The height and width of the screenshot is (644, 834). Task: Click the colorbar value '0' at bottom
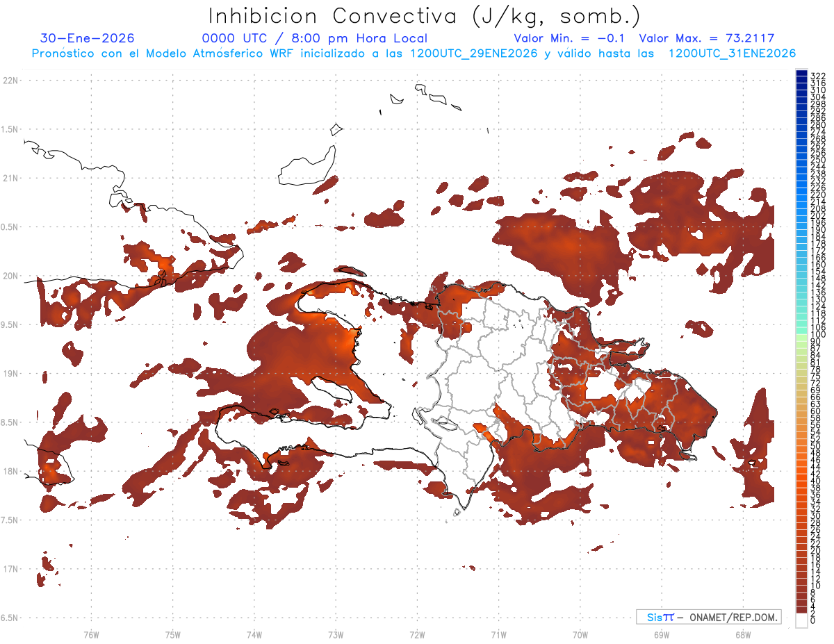tap(813, 620)
